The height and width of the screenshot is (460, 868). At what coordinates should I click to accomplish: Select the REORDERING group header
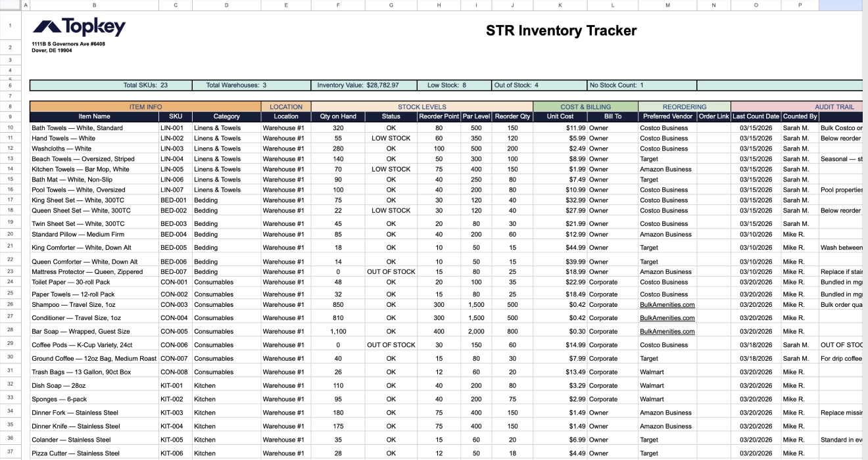point(685,106)
